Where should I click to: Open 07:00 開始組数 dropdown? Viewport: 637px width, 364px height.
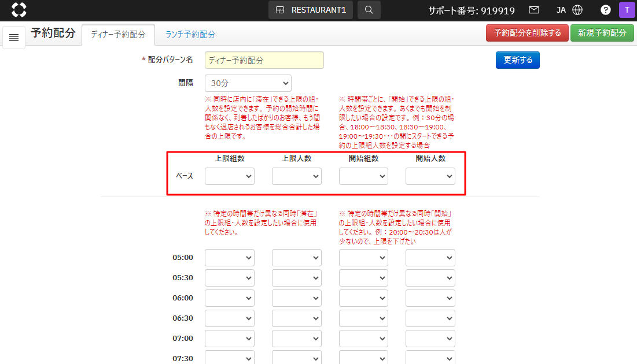coord(363,339)
